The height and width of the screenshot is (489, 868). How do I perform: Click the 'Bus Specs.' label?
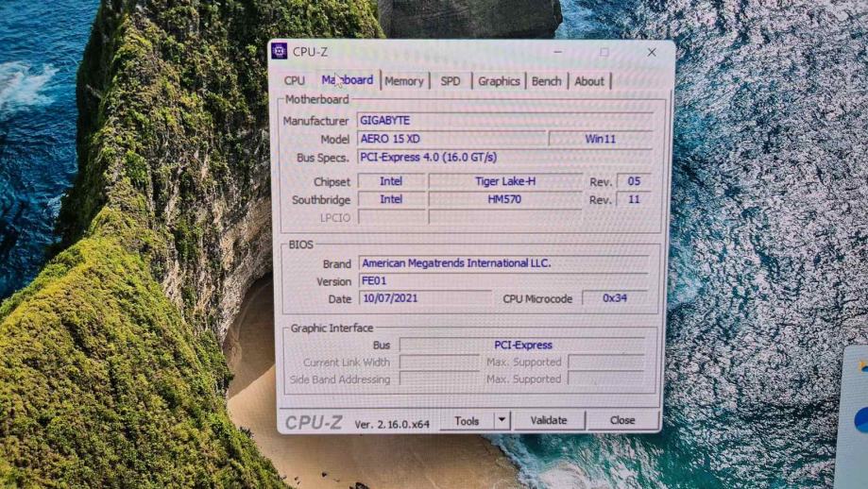[323, 158]
